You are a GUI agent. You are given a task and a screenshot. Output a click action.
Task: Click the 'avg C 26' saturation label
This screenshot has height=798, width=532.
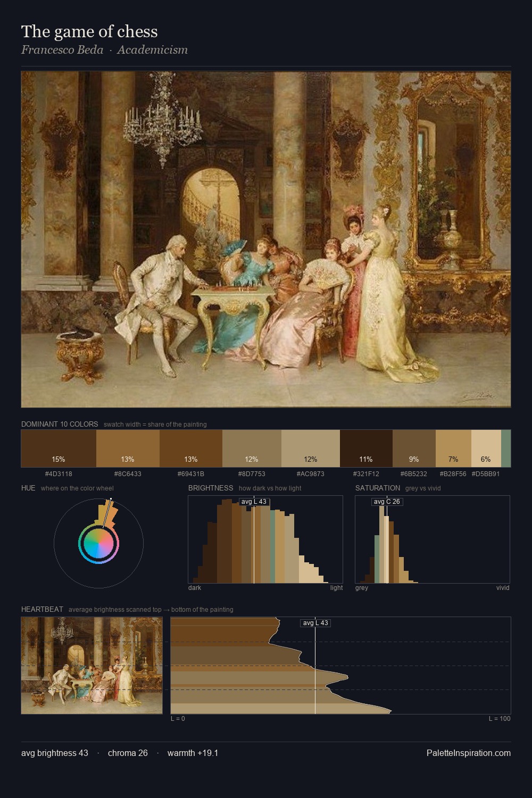tap(387, 502)
